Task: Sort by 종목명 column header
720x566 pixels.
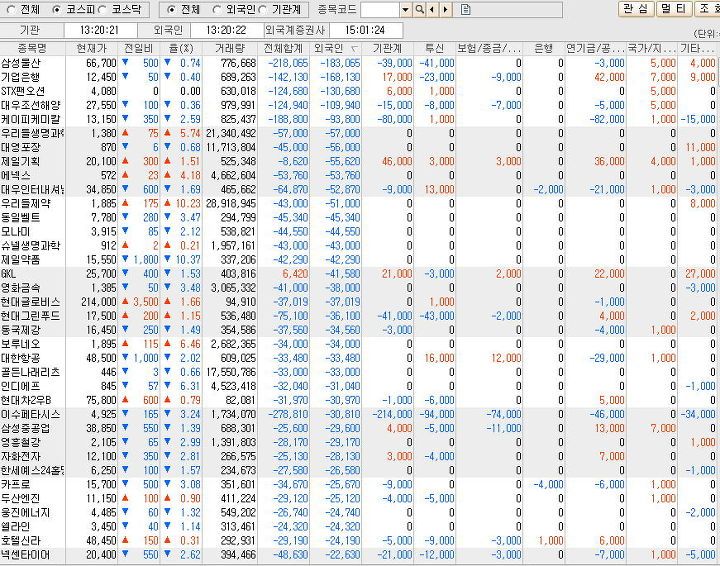Action: pos(32,48)
